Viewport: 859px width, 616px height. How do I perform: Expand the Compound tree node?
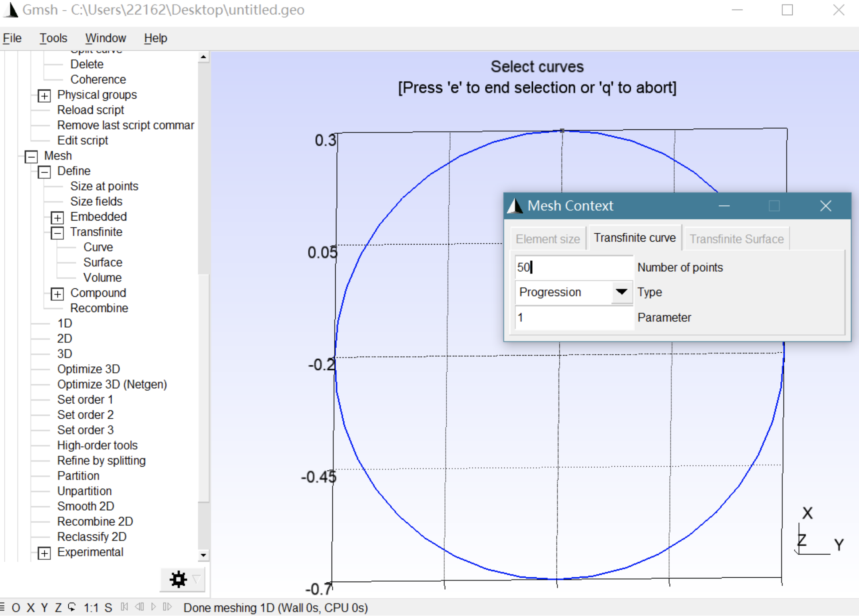coord(58,294)
